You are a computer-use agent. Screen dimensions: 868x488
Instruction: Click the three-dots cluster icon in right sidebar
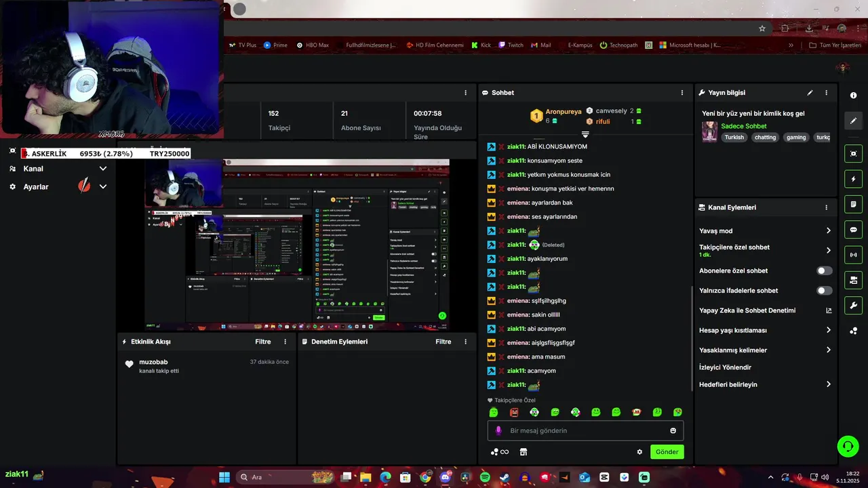(853, 331)
